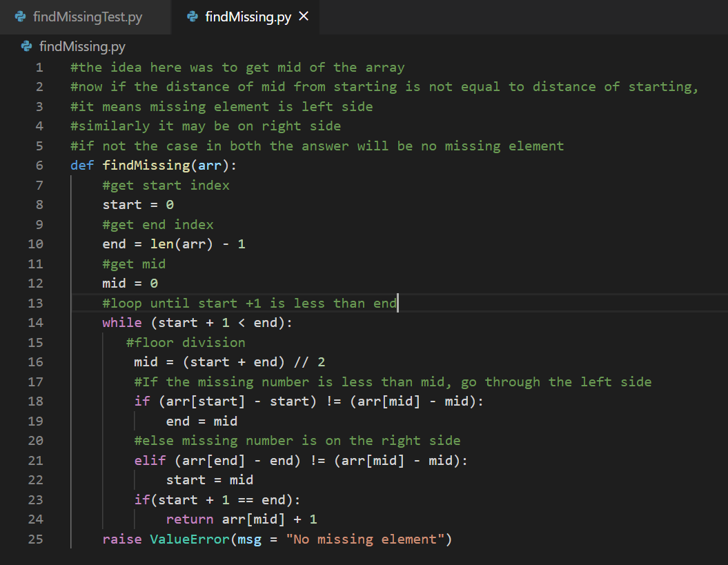The image size is (728, 565).
Task: Click the line 2 comment starting '#now if the distance'
Action: 384,87
